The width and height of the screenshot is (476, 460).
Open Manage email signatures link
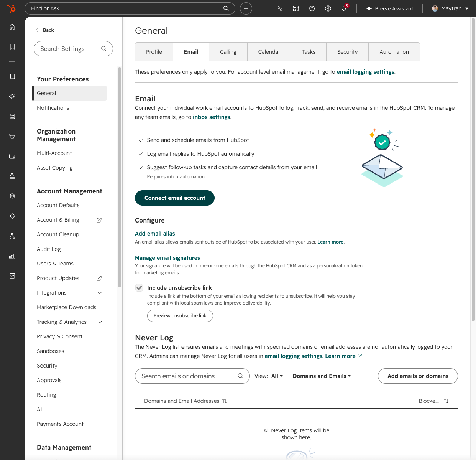tap(167, 258)
